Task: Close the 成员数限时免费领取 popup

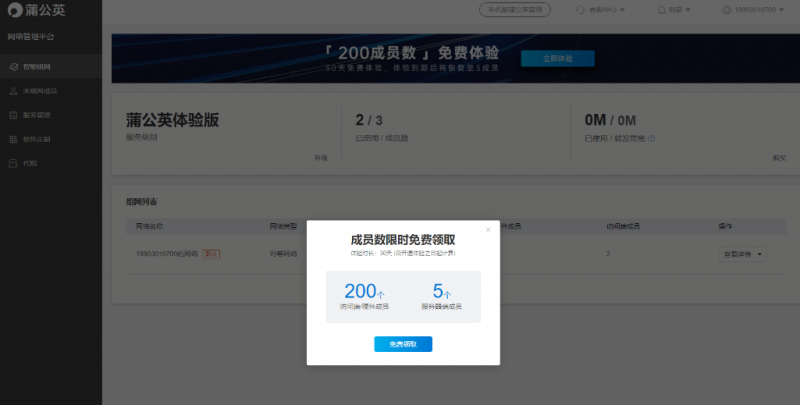Action: point(488,230)
